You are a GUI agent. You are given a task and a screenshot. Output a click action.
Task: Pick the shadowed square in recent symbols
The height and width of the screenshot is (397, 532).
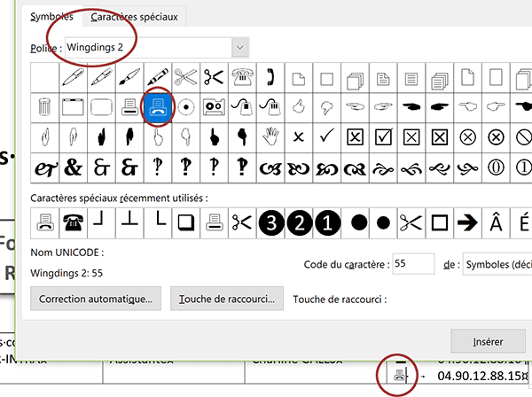point(186,223)
